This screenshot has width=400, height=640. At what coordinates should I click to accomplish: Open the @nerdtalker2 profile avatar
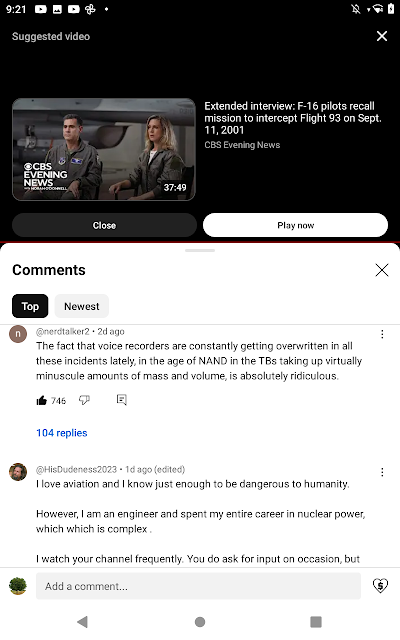[18, 334]
